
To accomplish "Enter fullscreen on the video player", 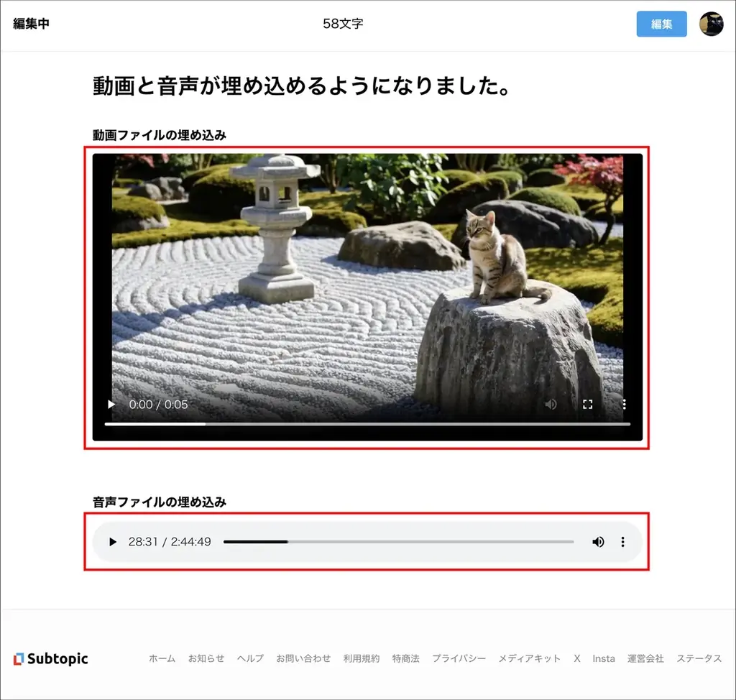I will click(587, 404).
